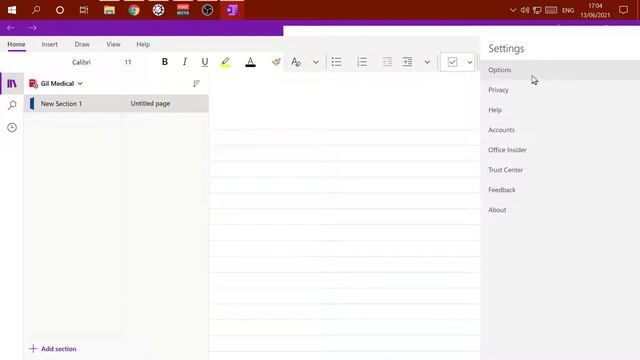This screenshot has width=640, height=360.
Task: Click the sort pages icon
Action: (196, 84)
